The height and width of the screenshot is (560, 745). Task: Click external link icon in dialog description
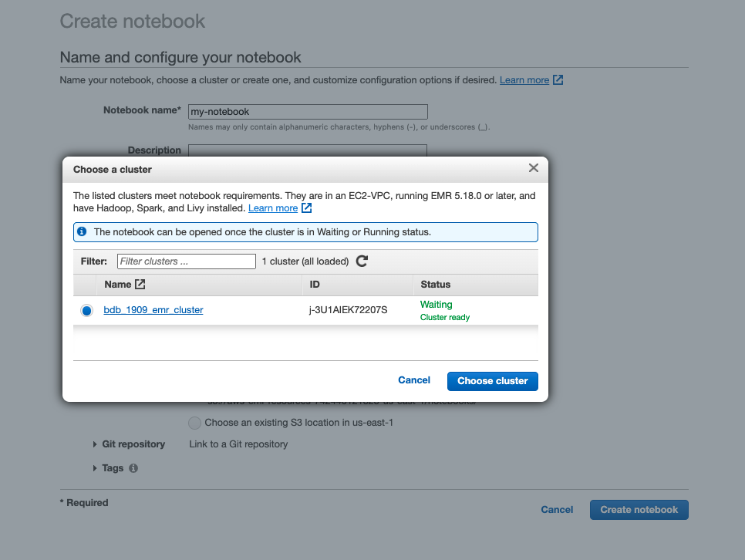(307, 208)
